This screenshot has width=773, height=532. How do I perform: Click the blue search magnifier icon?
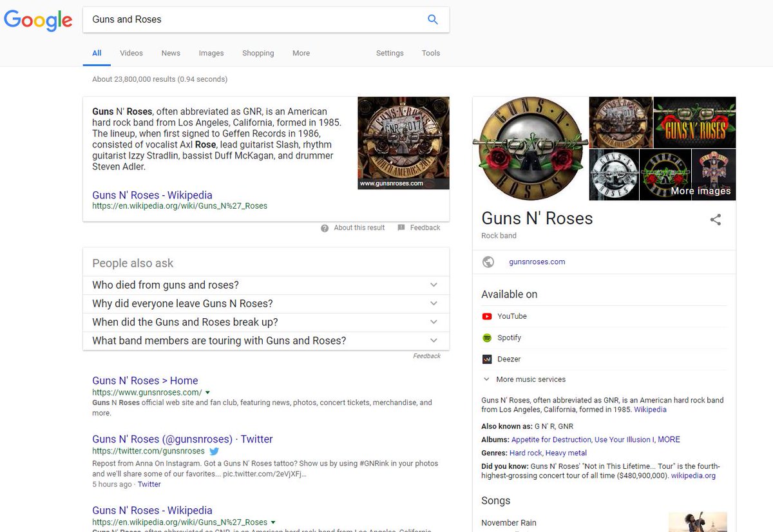433,19
